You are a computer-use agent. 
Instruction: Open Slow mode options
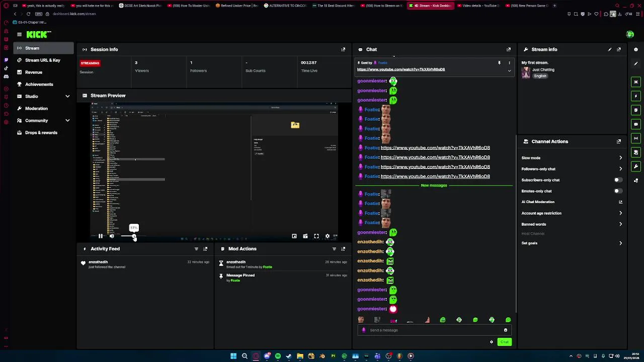(572, 158)
